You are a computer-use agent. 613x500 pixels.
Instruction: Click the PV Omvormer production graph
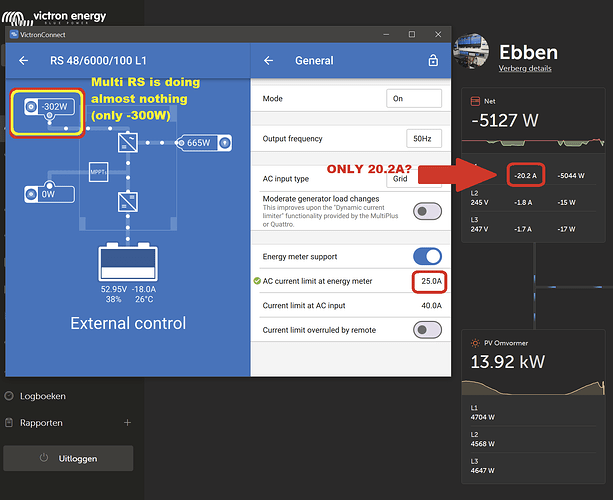(533, 387)
